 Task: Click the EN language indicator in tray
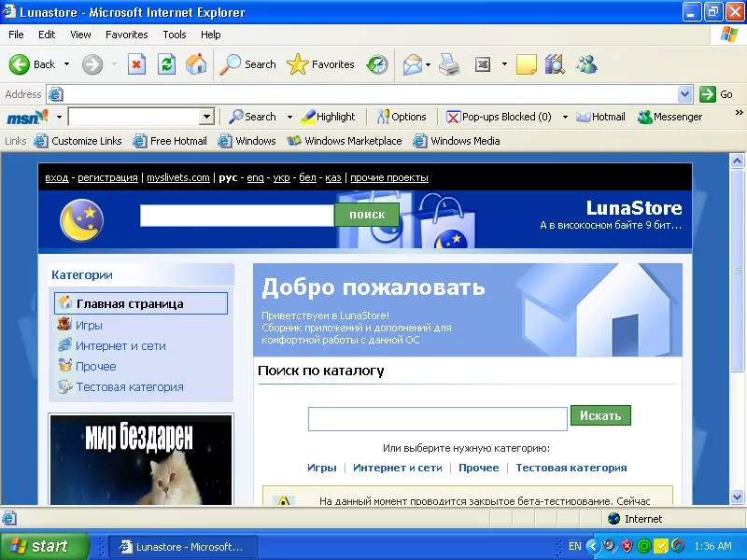click(575, 546)
